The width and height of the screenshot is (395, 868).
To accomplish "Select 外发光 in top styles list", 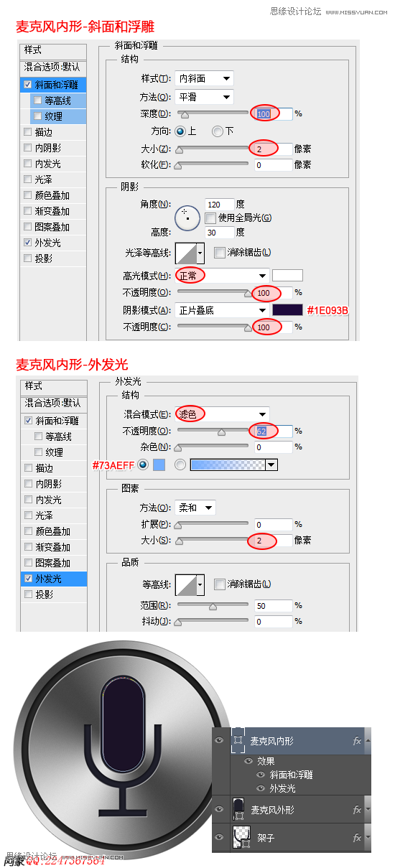I will [48, 243].
